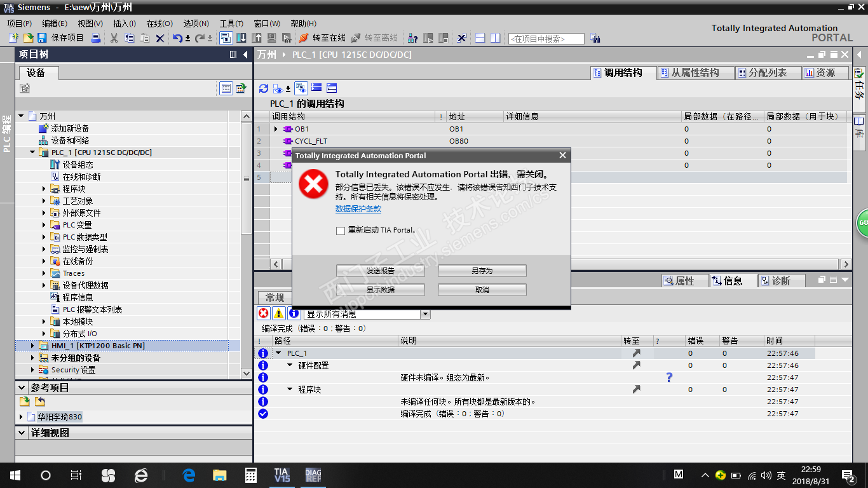868x488 pixels.
Task: Click the Delete X icon in toolbar
Action: (160, 38)
